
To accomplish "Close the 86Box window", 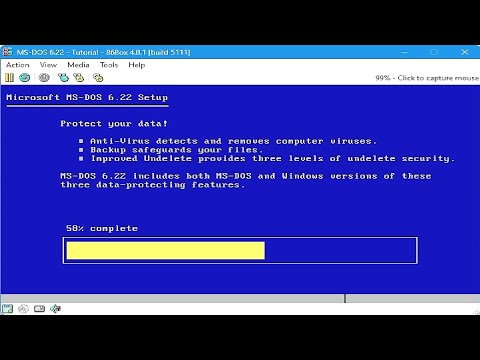I will tap(465, 52).
